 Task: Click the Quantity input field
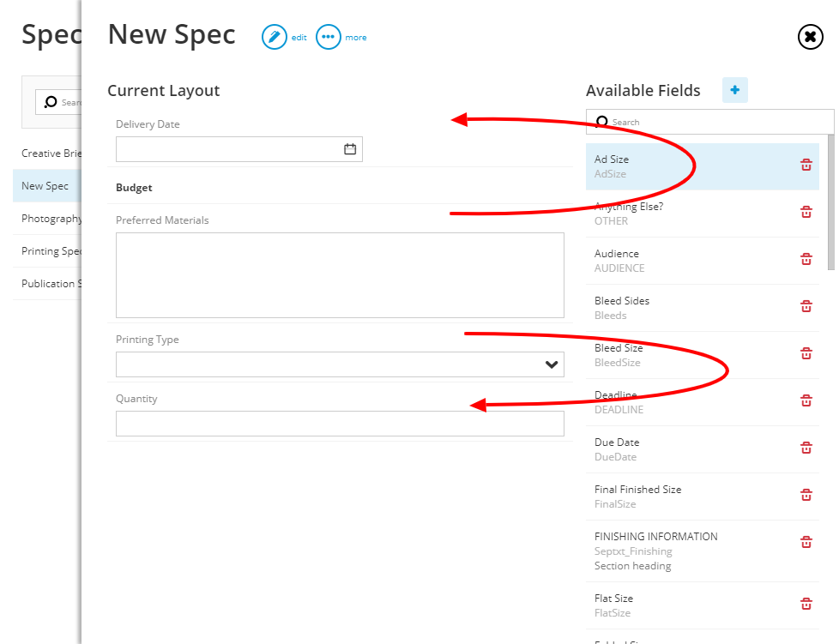(340, 424)
